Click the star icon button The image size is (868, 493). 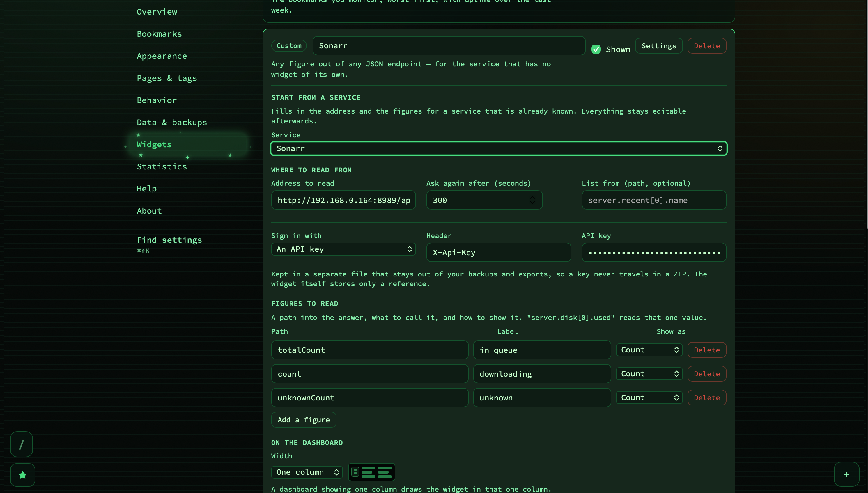pyautogui.click(x=23, y=475)
